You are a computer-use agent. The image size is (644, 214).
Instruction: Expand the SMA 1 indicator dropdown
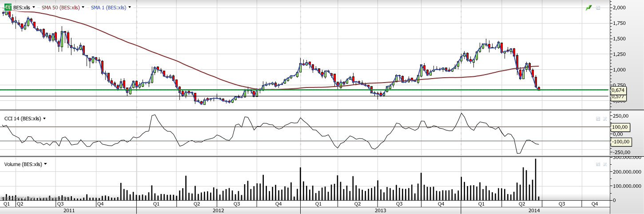pyautogui.click(x=129, y=8)
